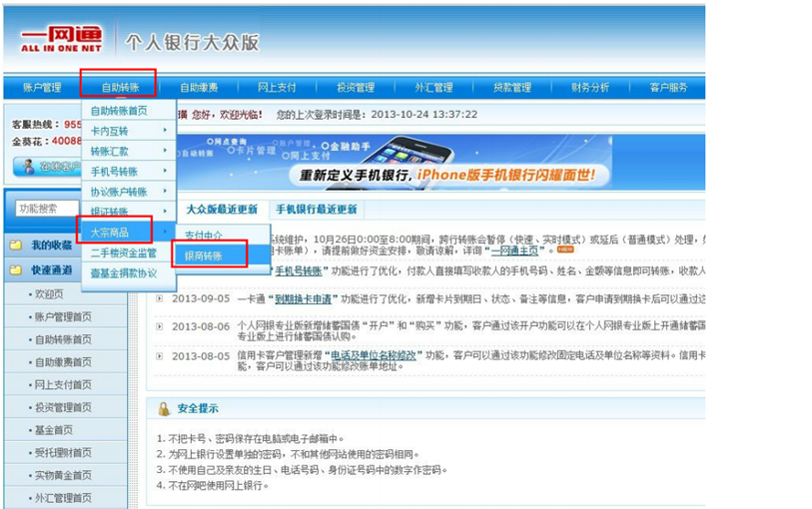Open the 电话及单位名称修改 link
The image size is (812, 509).
pyautogui.click(x=374, y=355)
